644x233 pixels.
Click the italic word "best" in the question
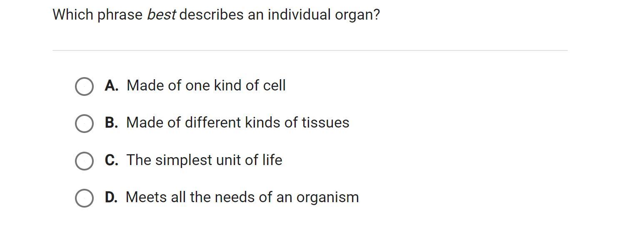point(161,15)
